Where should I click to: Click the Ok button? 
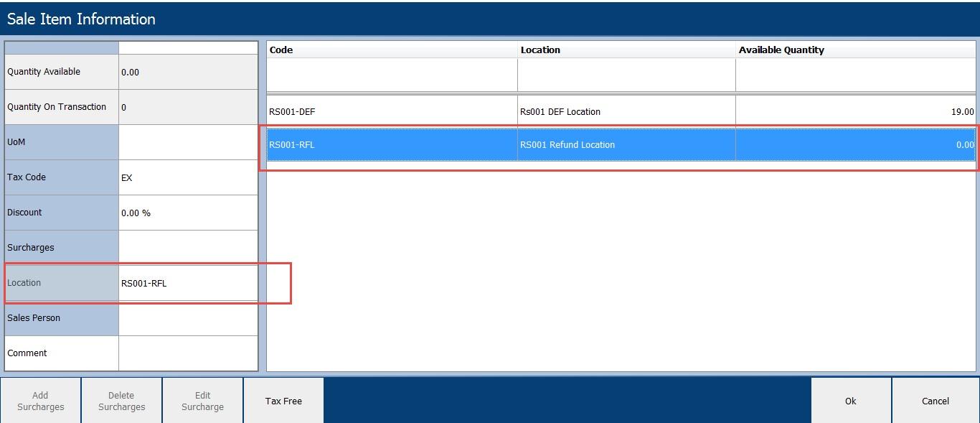point(851,401)
